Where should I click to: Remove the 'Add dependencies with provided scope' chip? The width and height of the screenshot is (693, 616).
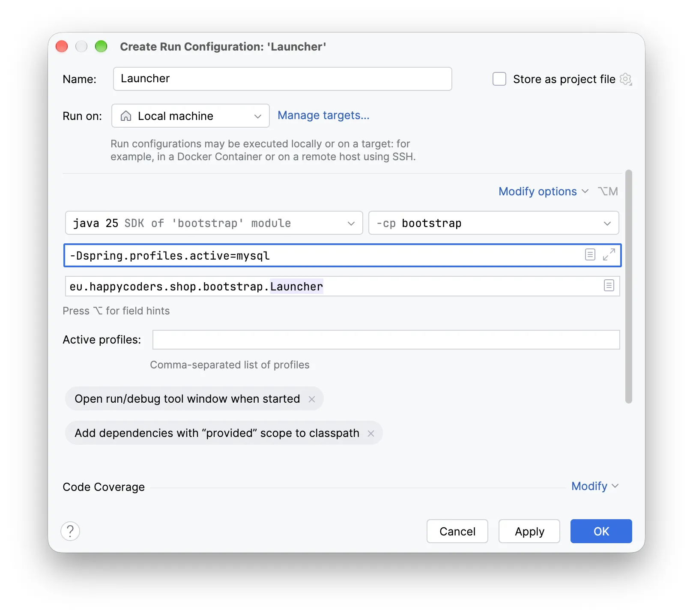pos(371,434)
